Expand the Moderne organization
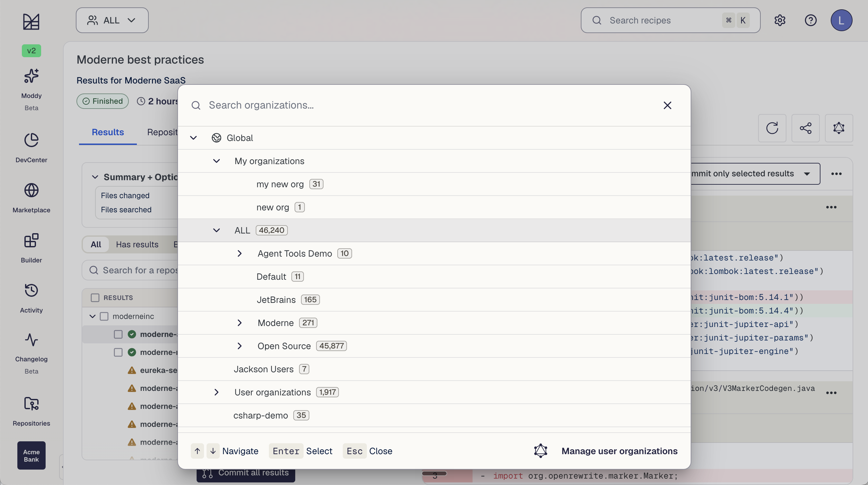The image size is (868, 485). [240, 323]
